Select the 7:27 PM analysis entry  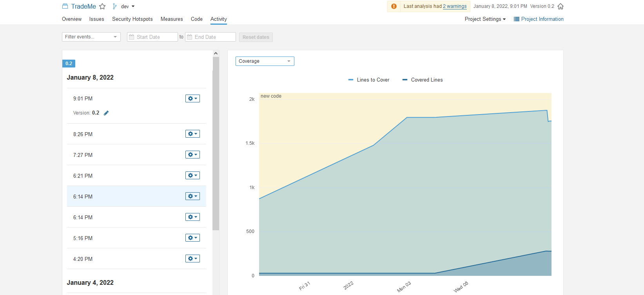[x=136, y=155]
